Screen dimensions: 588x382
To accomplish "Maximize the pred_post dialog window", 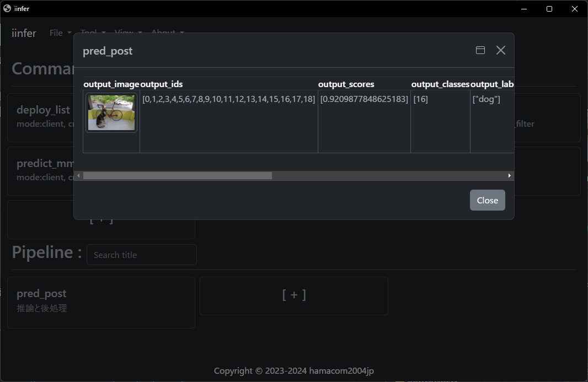I will point(480,50).
